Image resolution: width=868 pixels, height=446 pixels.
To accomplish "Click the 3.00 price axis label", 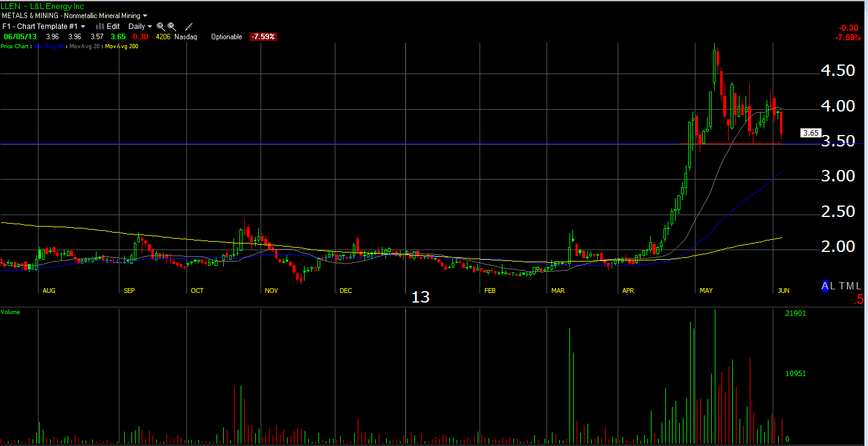I will [x=838, y=176].
